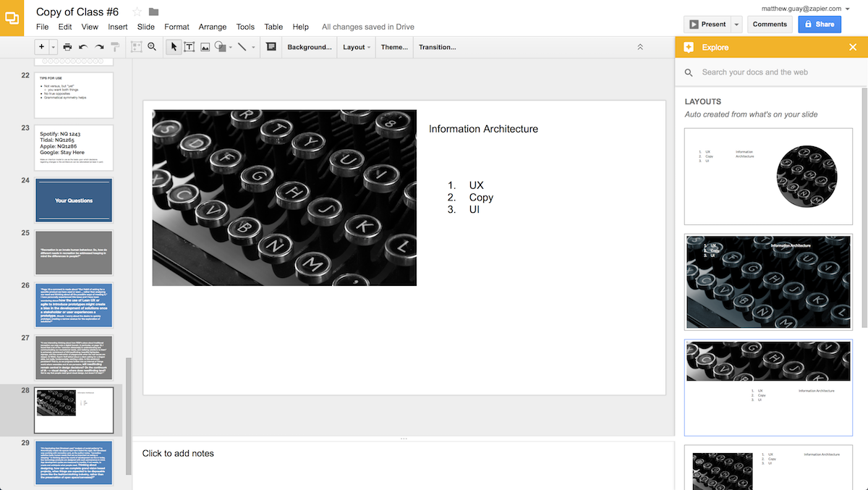Viewport: 868px width, 490px height.
Task: Click to add notes in speaker notes
Action: click(178, 454)
